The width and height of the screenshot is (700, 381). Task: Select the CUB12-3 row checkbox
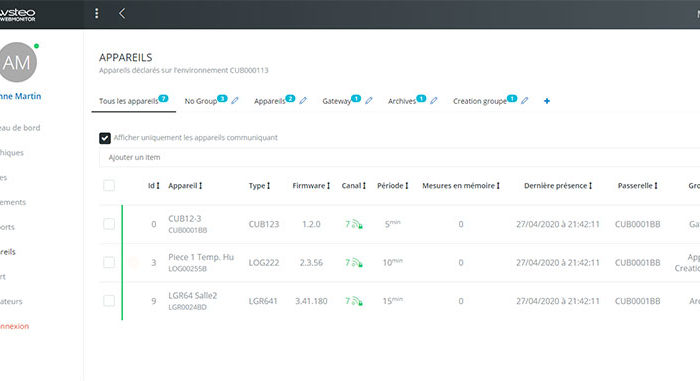coord(109,224)
